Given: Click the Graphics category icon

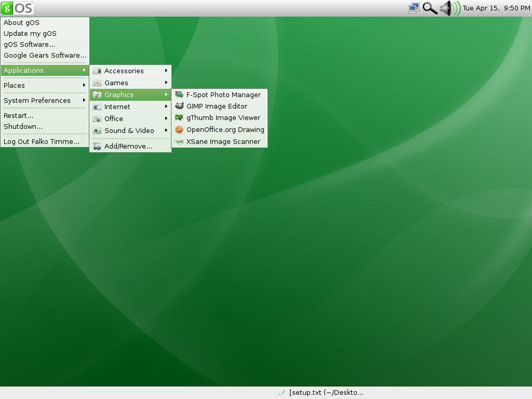Looking at the screenshot, I should click(97, 94).
